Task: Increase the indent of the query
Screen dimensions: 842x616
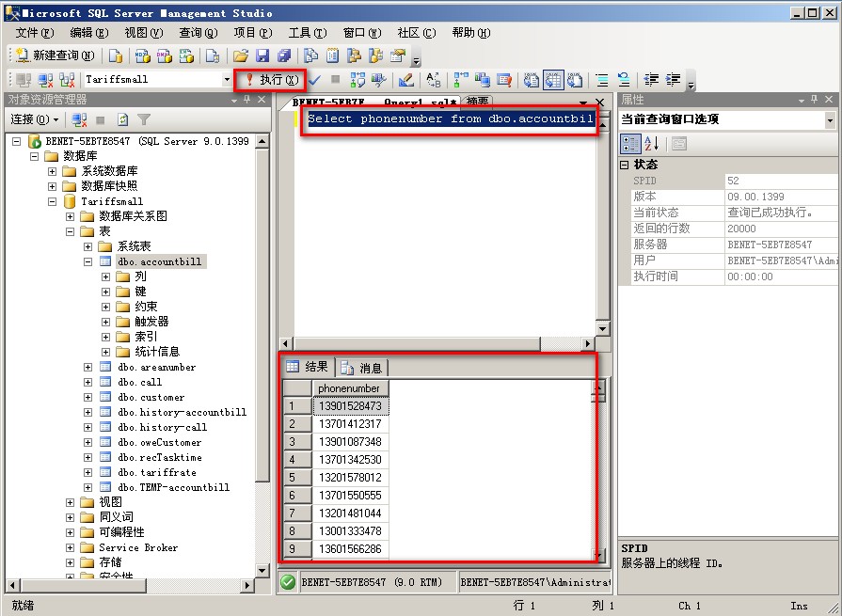Action: (673, 80)
